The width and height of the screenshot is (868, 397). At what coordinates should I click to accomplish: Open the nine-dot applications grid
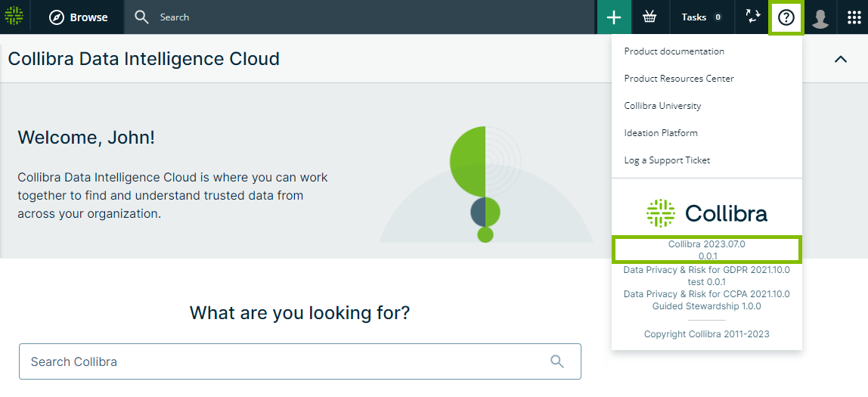point(853,17)
